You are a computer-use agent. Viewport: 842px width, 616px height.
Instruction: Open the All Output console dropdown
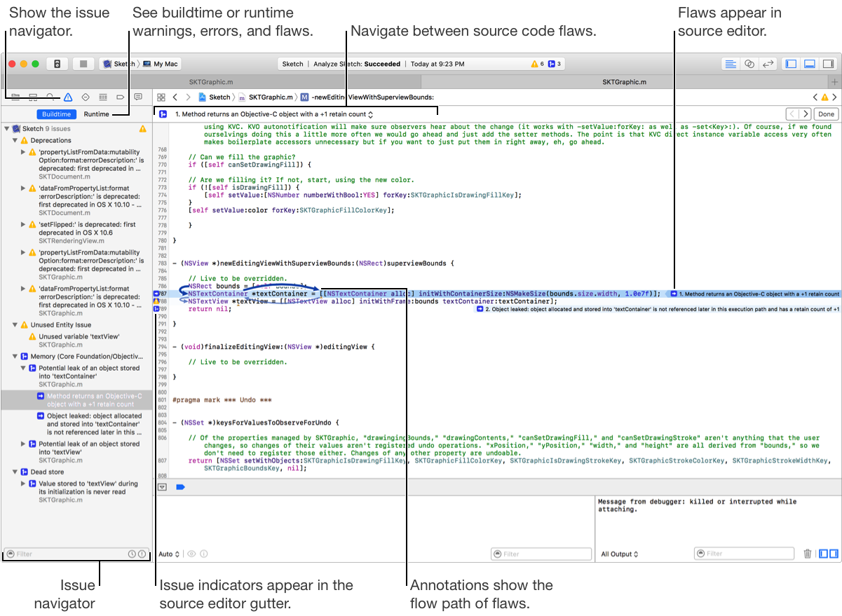coord(619,554)
